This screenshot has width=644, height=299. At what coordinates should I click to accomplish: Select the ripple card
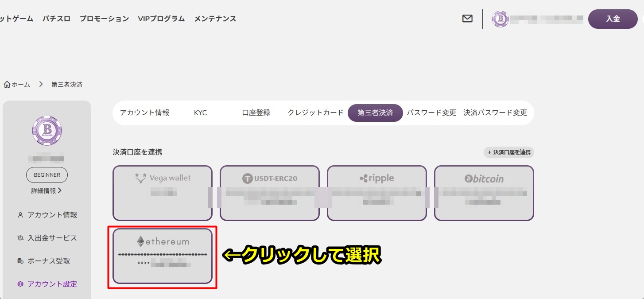[377, 193]
